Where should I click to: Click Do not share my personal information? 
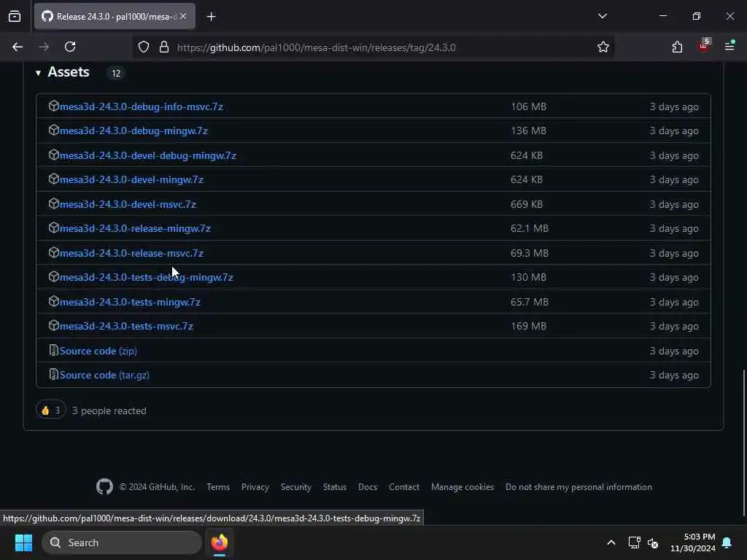578,487
